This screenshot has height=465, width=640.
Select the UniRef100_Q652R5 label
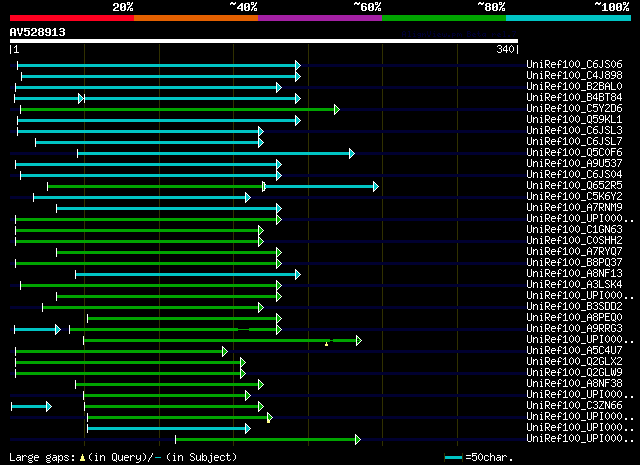[574, 186]
